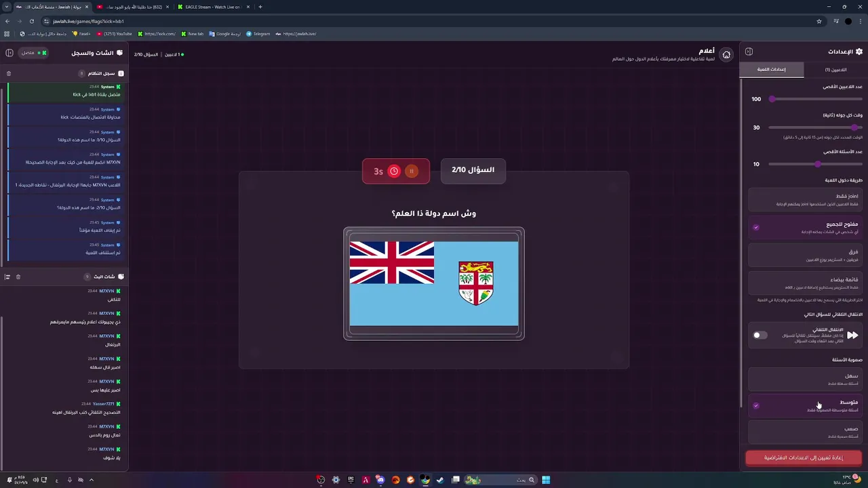Image resolution: width=868 pixels, height=488 pixels.
Task: Bookmark this page with star icon
Action: (819, 21)
